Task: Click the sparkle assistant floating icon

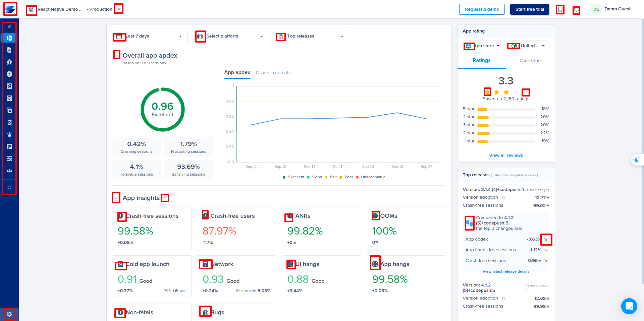Action: click(636, 160)
